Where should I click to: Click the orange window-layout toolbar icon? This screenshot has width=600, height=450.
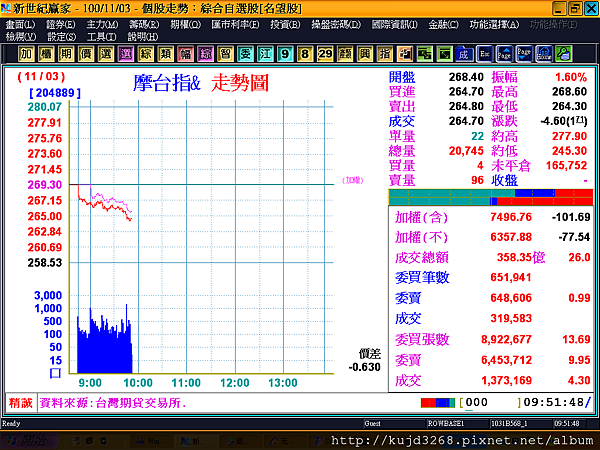point(404,54)
